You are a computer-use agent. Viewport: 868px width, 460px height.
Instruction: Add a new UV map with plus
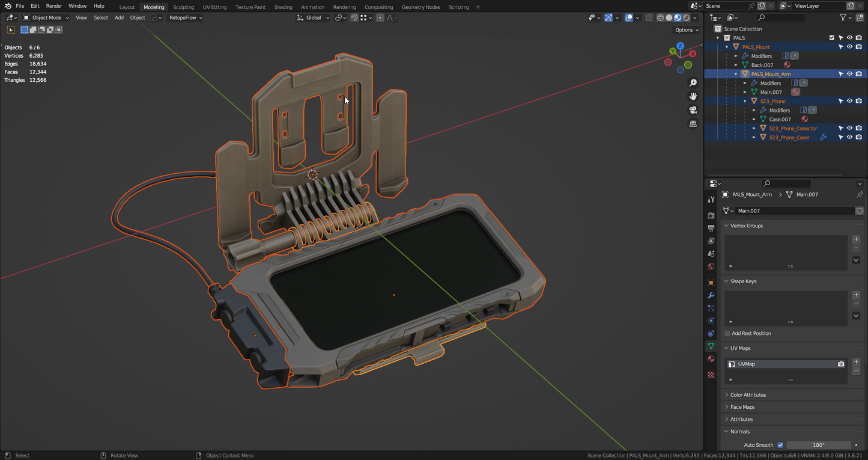pyautogui.click(x=856, y=362)
